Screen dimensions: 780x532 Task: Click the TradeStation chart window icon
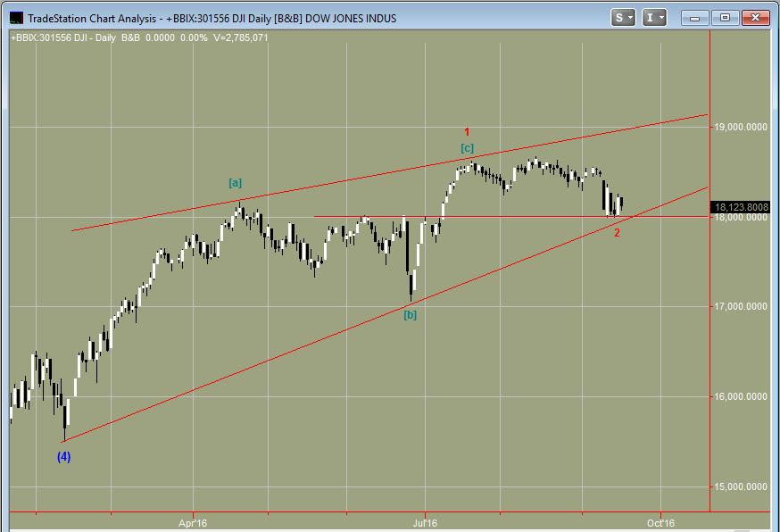point(16,19)
